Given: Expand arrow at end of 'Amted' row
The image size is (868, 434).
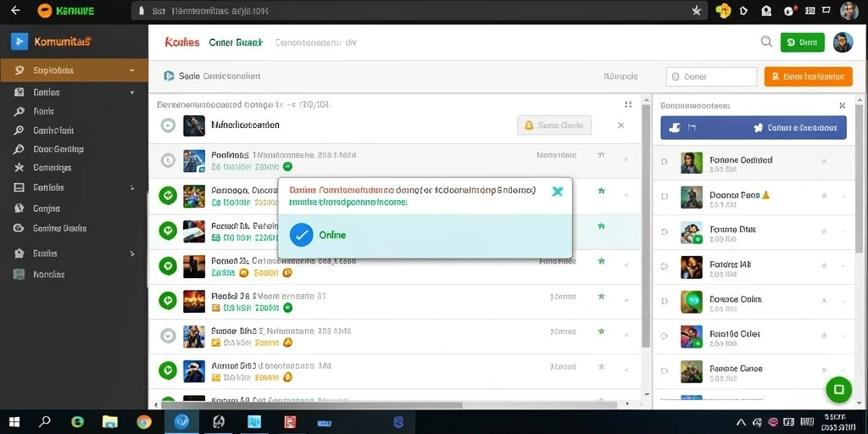Looking at the screenshot, I should point(626,370).
